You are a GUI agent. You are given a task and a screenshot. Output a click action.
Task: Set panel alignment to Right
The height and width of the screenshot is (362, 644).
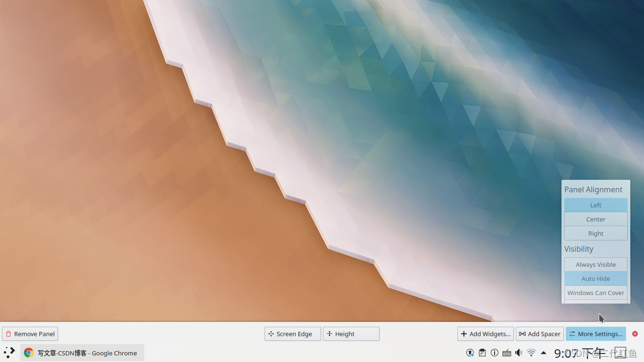[596, 233]
